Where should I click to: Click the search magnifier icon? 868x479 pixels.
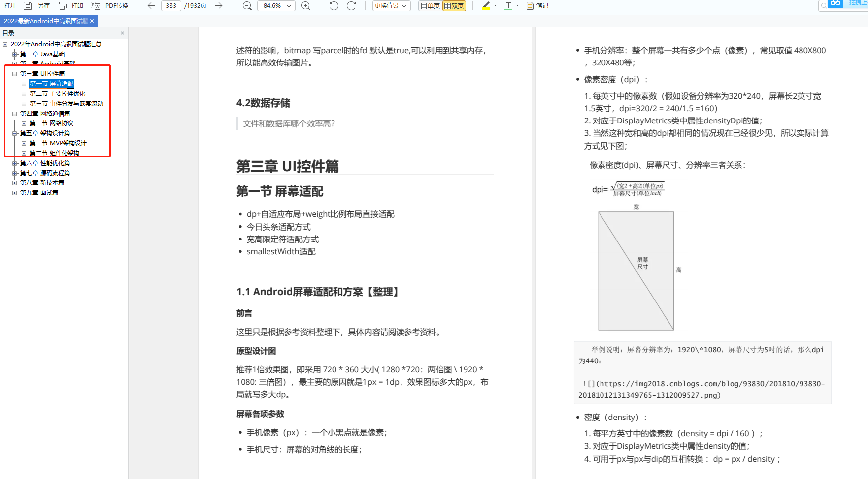point(824,5)
